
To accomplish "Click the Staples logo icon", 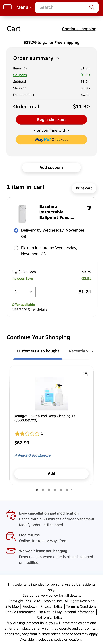I will click(x=8, y=7).
